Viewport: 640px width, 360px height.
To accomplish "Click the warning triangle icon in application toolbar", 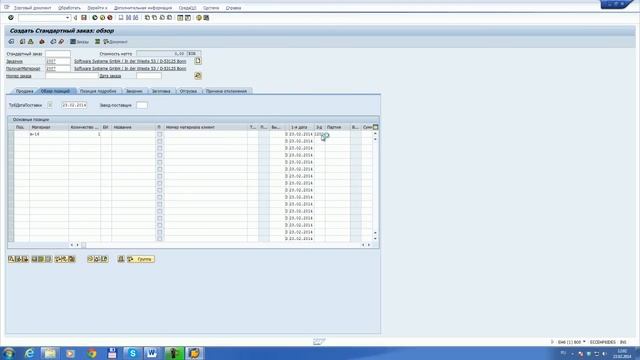I will click(x=31, y=42).
